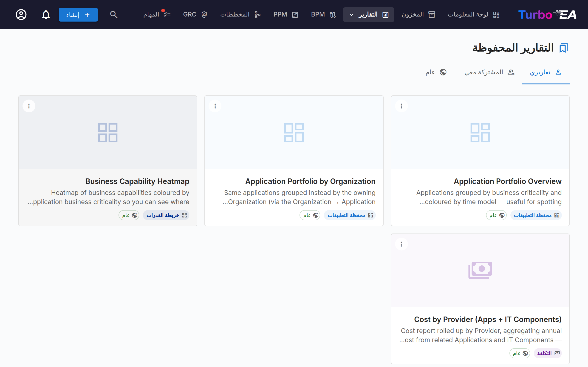
Task: Open the GRC shield menu item
Action: point(195,14)
